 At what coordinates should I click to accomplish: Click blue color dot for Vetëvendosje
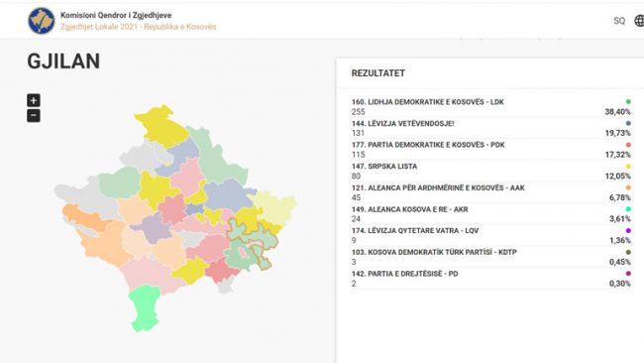pyautogui.click(x=628, y=123)
